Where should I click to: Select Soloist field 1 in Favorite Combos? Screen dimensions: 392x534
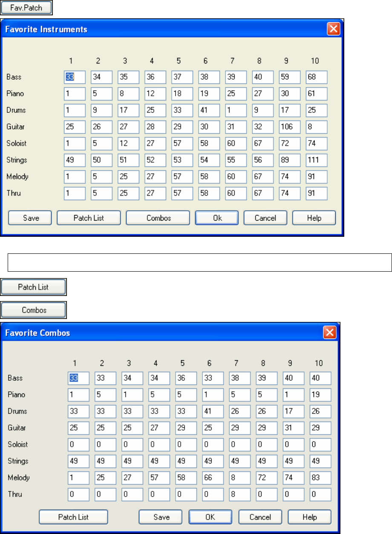click(78, 445)
